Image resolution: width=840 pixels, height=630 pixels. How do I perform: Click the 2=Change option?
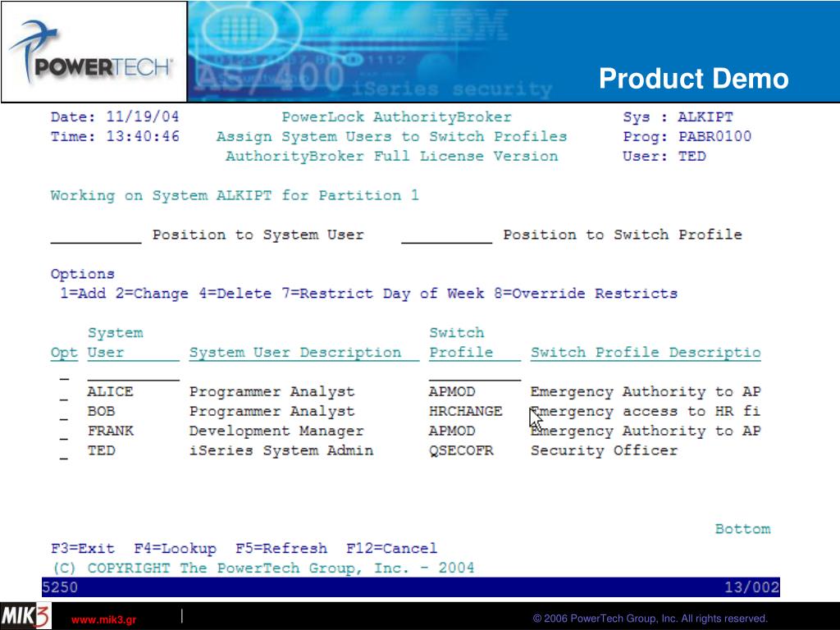[x=152, y=294]
